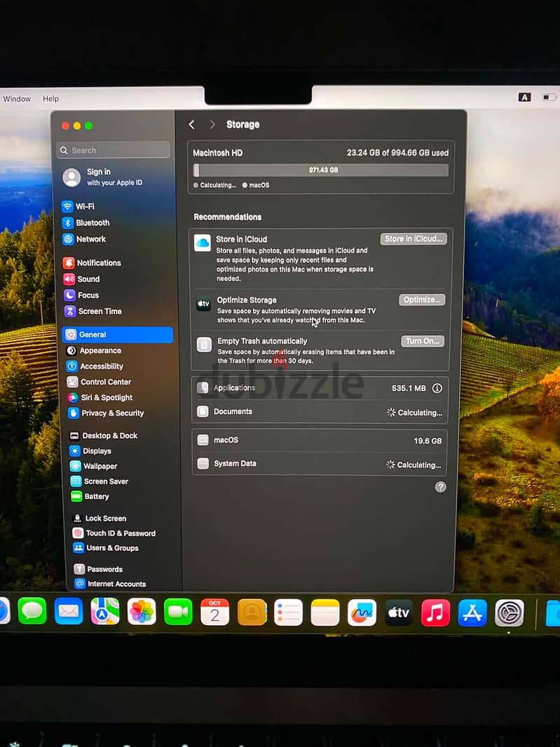The height and width of the screenshot is (747, 560).
Task: Launch Messages from the Dock
Action: [32, 610]
